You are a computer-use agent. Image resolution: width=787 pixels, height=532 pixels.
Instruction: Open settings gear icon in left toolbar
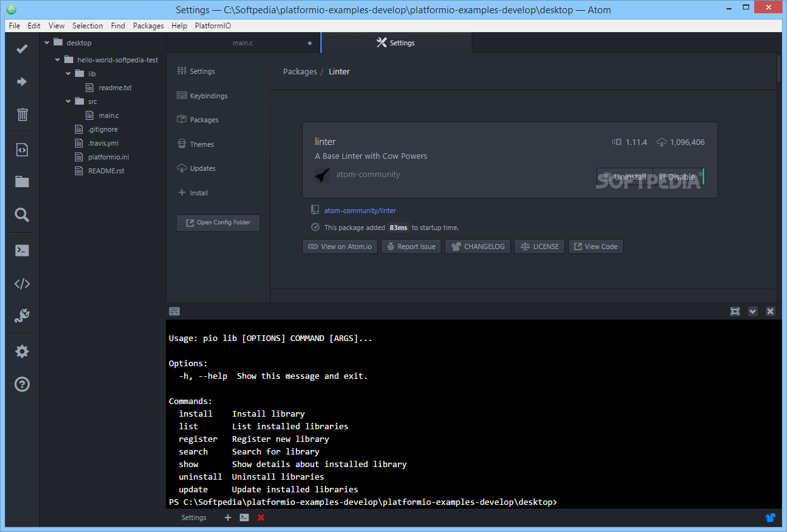pyautogui.click(x=22, y=352)
